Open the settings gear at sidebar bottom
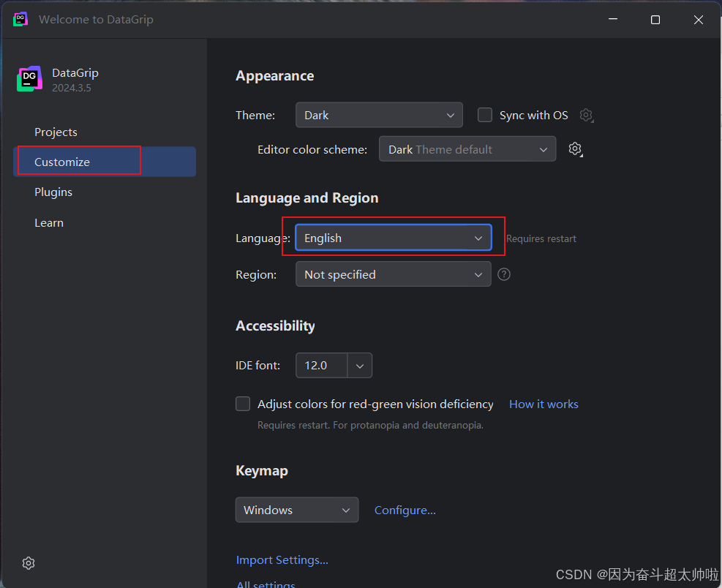The width and height of the screenshot is (722, 588). pos(29,562)
